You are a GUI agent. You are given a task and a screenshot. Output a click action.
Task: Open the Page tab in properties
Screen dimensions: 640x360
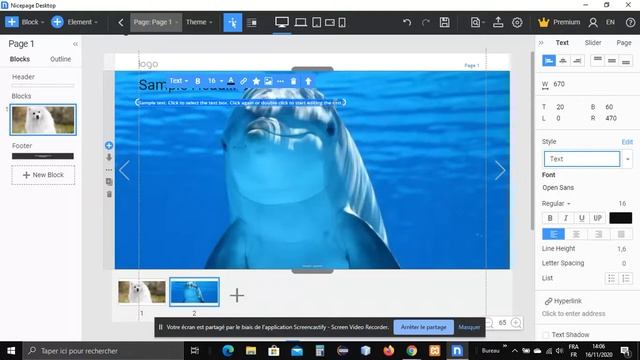pos(624,42)
